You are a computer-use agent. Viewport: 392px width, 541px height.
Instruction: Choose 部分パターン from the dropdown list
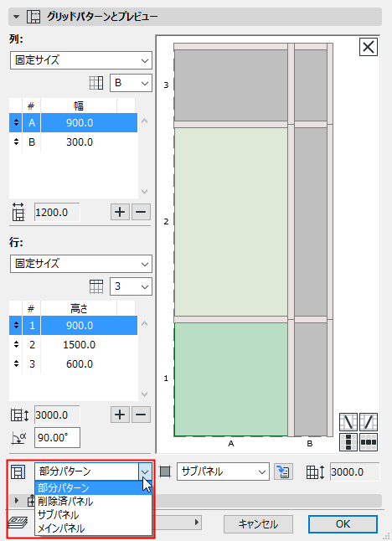coord(93,488)
